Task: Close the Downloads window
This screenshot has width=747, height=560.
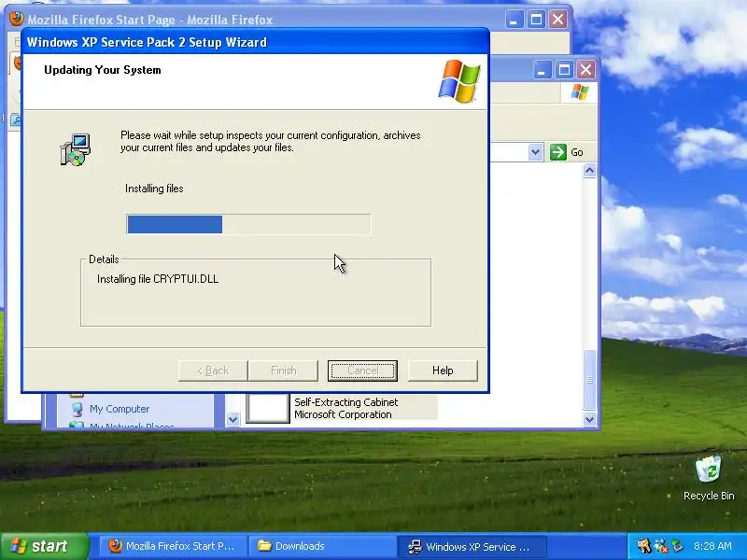Action: (x=586, y=71)
